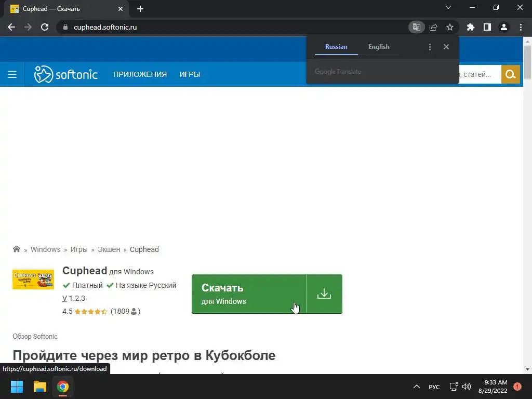Go forward with the browser arrow
This screenshot has height=399, width=532.
click(x=28, y=27)
